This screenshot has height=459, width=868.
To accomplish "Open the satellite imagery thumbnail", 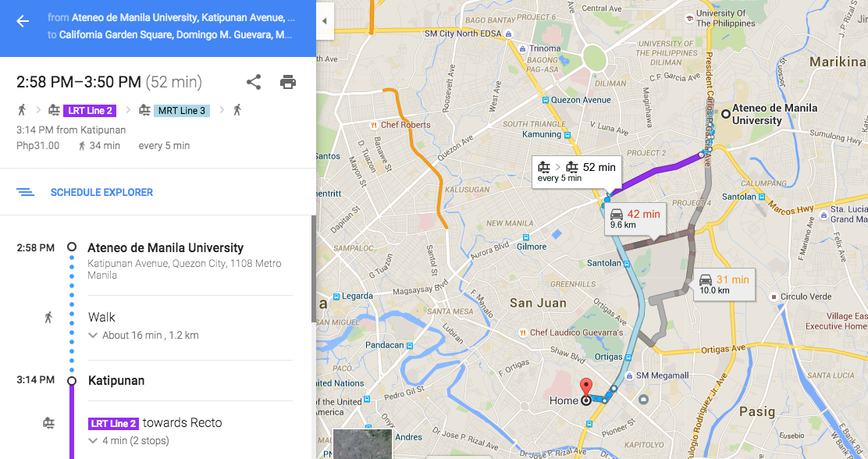I will click(x=363, y=443).
